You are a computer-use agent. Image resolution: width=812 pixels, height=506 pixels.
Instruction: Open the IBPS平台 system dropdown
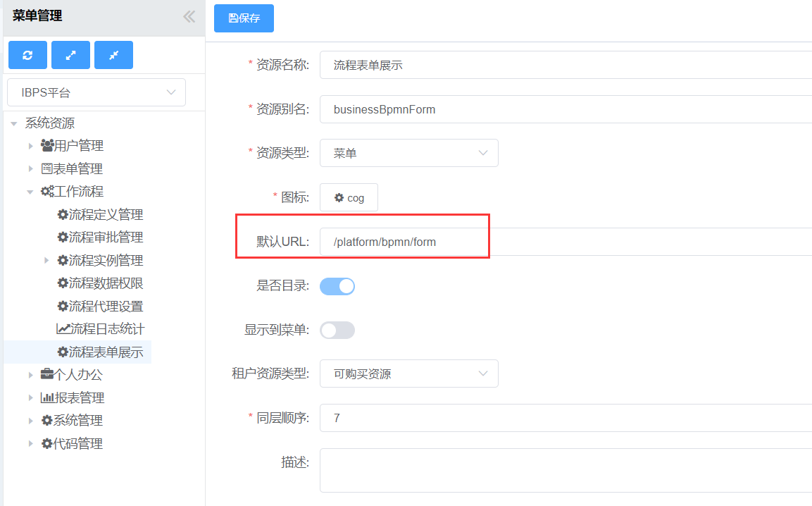click(96, 92)
